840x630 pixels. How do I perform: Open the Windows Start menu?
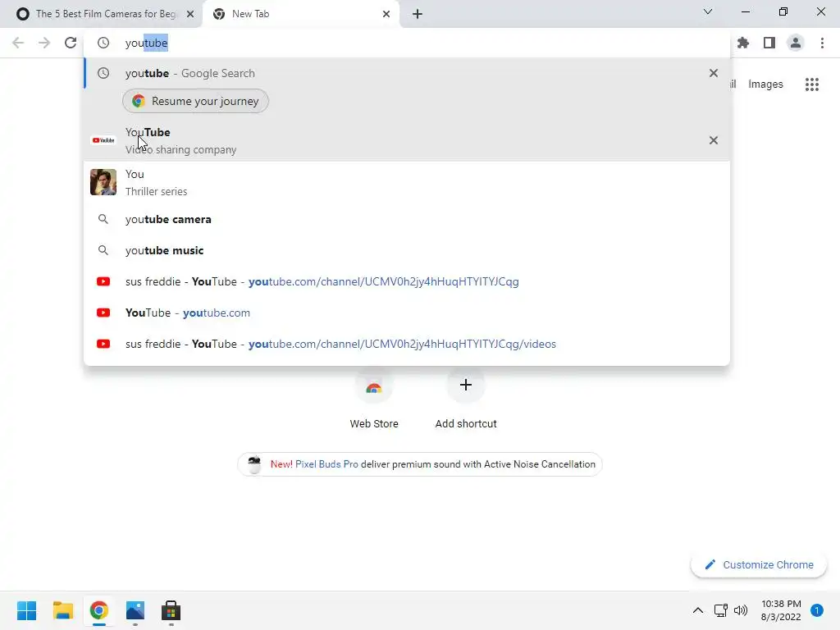[x=27, y=610]
